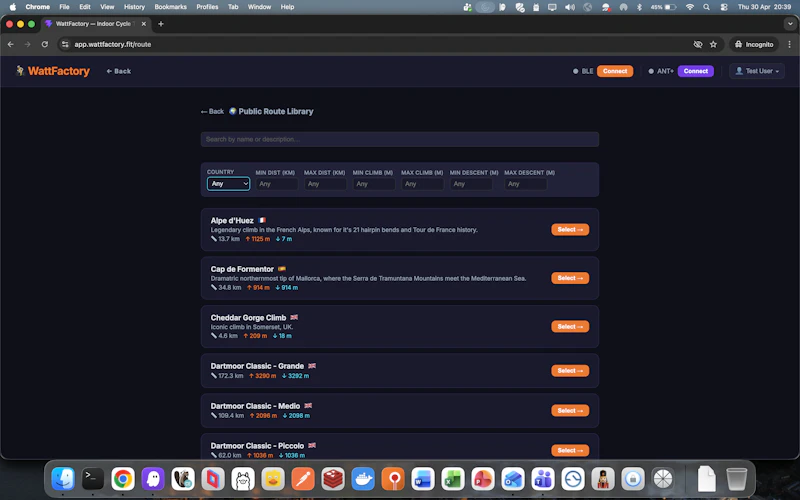The width and height of the screenshot is (800, 500).
Task: Click the Max Descent (m) field
Action: [526, 184]
